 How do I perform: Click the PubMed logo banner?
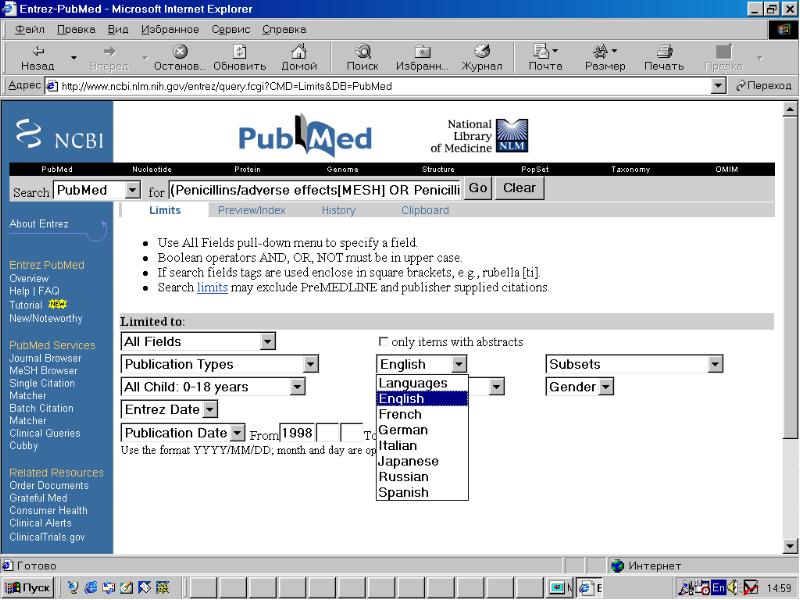tap(305, 135)
